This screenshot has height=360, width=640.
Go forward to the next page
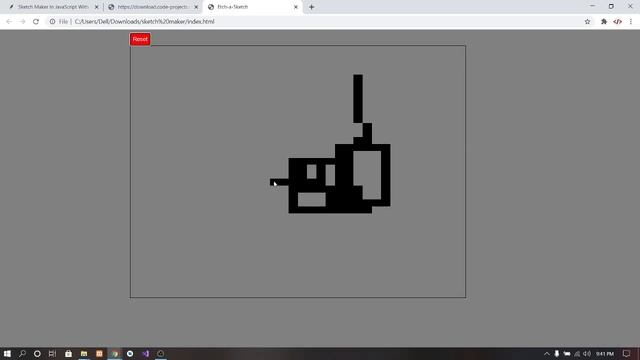tap(22, 22)
